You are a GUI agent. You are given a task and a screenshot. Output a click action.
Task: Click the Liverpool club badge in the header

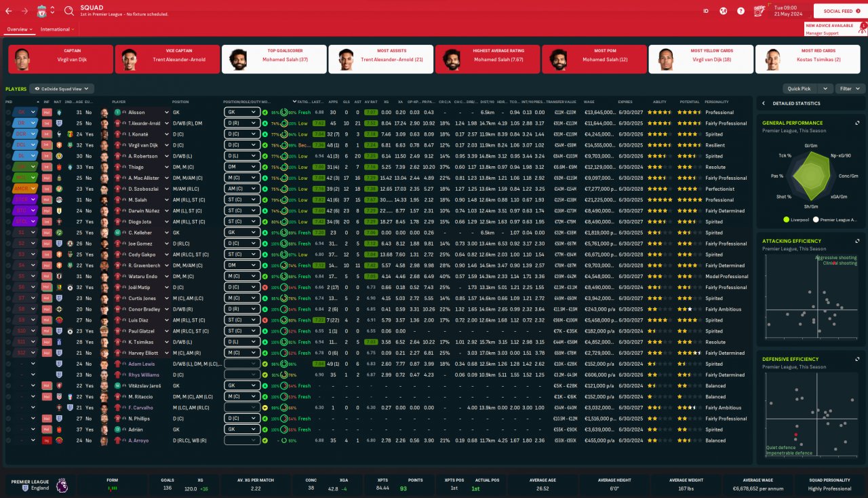pos(41,11)
